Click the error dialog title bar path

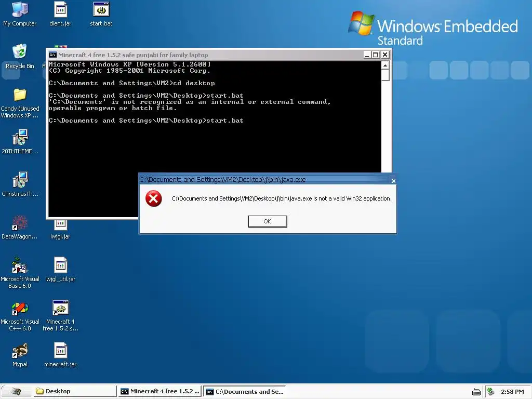pyautogui.click(x=222, y=179)
